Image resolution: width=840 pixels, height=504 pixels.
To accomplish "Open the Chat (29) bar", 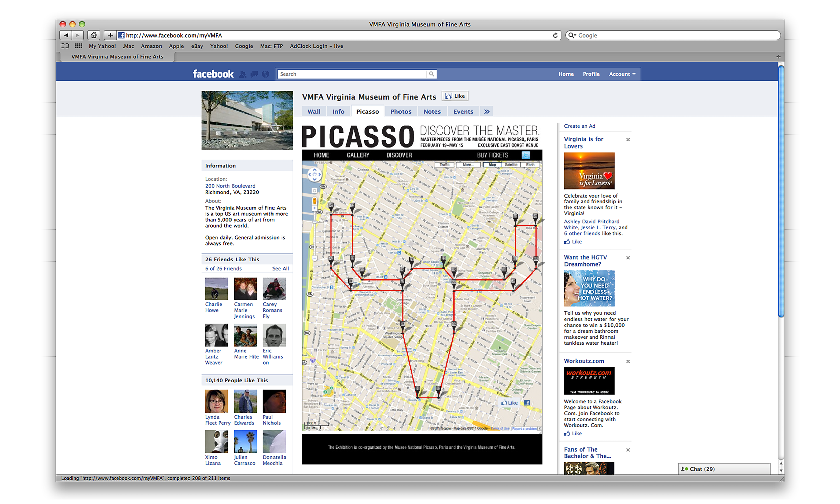I will (x=724, y=469).
